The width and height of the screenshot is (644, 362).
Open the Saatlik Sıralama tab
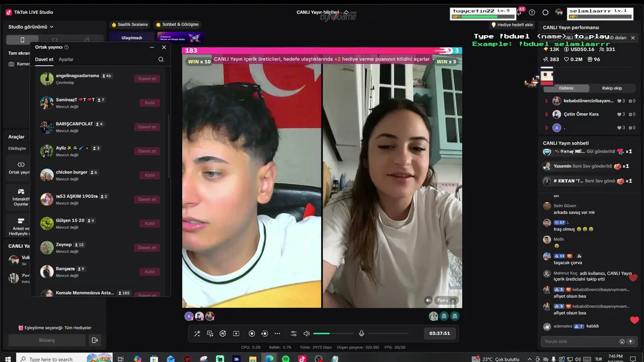click(130, 24)
